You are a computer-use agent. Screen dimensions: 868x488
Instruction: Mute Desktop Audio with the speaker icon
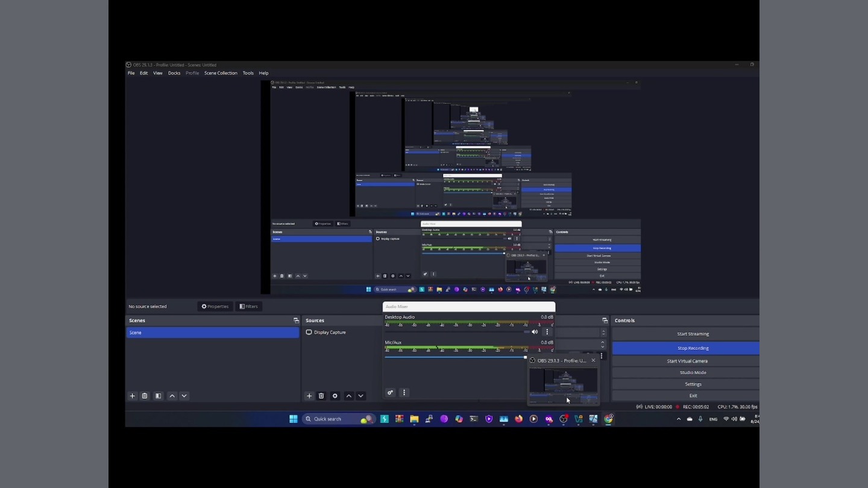pyautogui.click(x=535, y=332)
